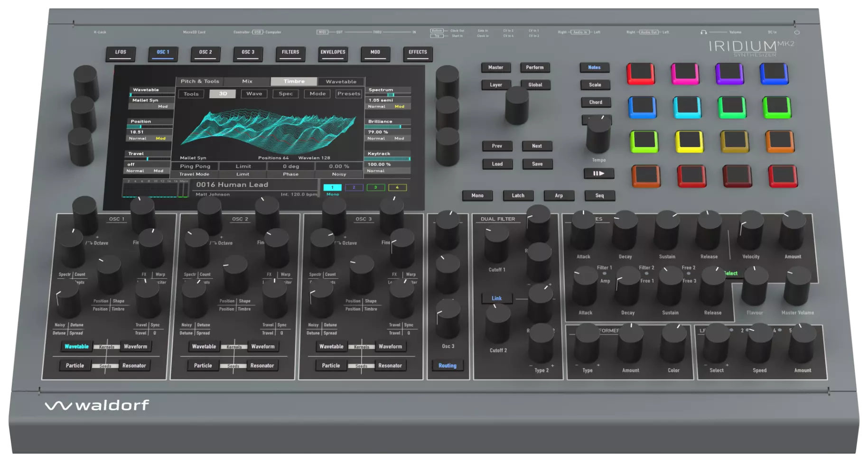This screenshot has width=868, height=462.
Task: Push the Global button
Action: coord(535,85)
